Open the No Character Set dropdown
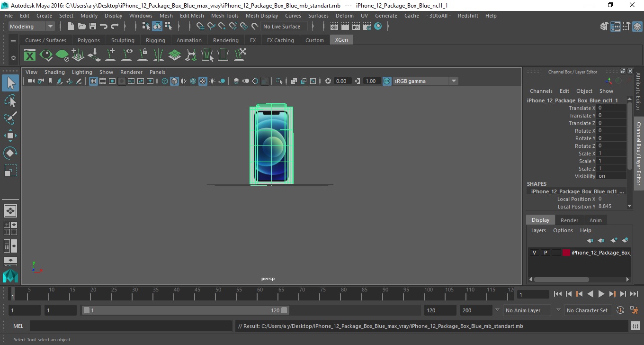Screen dimensions: 644x345 pyautogui.click(x=587, y=310)
